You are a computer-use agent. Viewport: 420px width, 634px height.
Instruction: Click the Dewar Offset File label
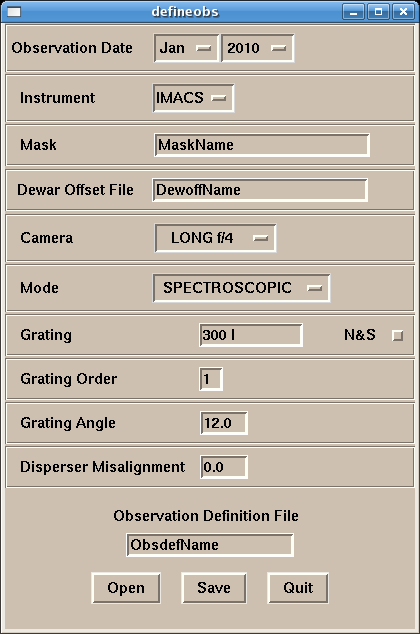75,190
